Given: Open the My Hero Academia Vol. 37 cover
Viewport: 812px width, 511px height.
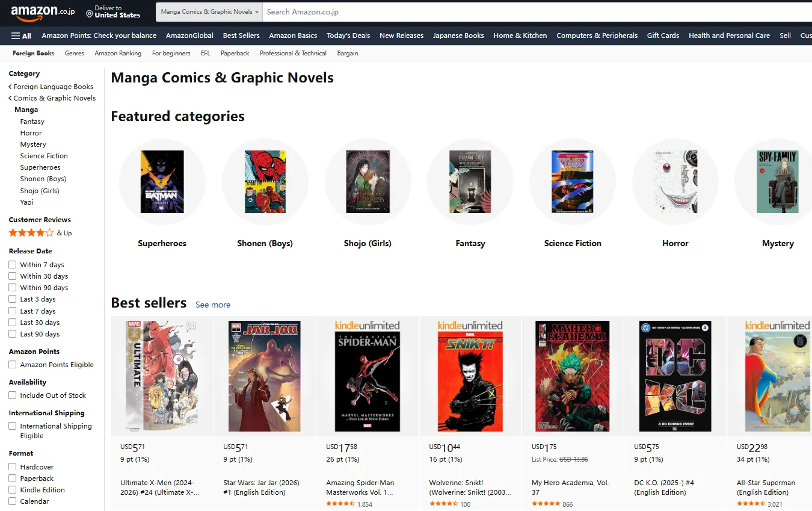Looking at the screenshot, I should pyautogui.click(x=573, y=376).
